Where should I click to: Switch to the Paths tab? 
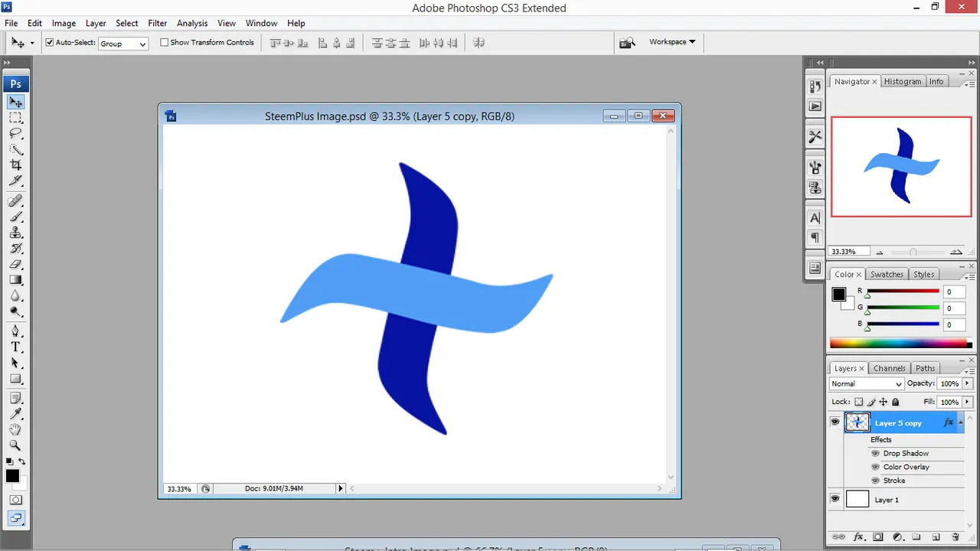[x=926, y=368]
